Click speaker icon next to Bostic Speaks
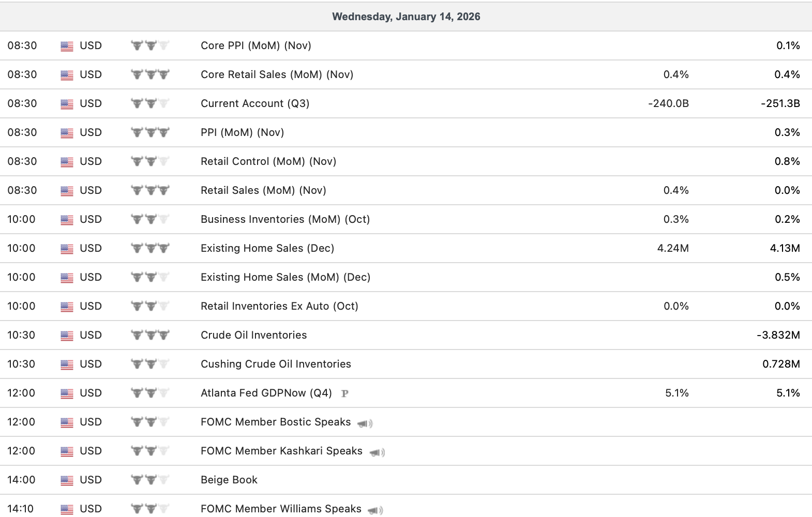This screenshot has height=517, width=812. (x=365, y=423)
